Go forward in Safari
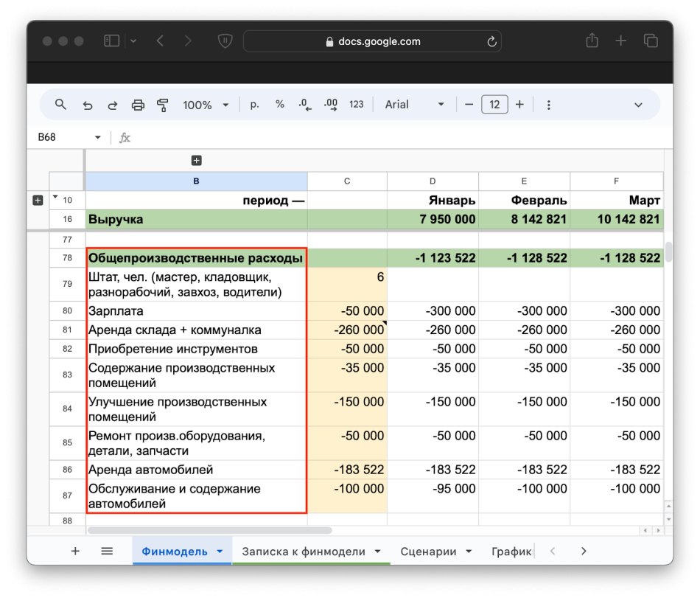The image size is (700, 598). click(188, 41)
